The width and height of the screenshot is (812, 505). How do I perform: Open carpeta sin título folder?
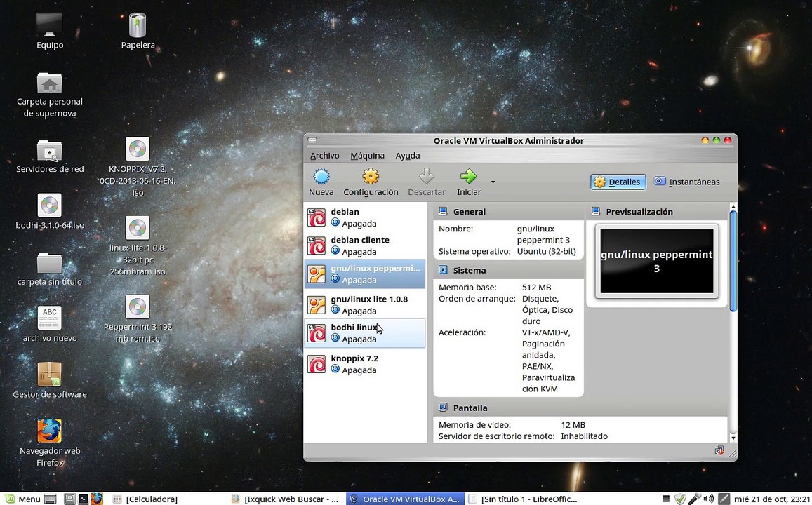point(50,269)
